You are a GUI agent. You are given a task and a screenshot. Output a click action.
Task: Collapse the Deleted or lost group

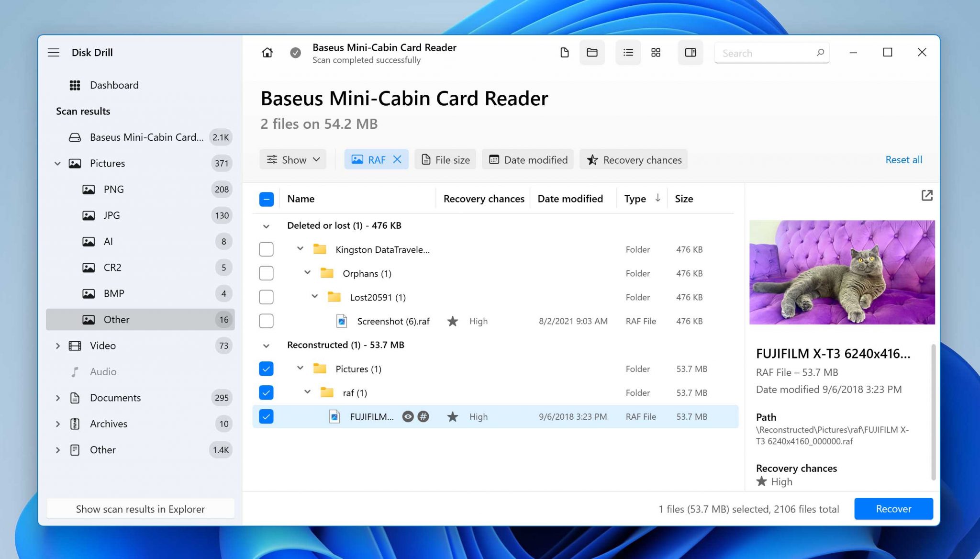266,226
